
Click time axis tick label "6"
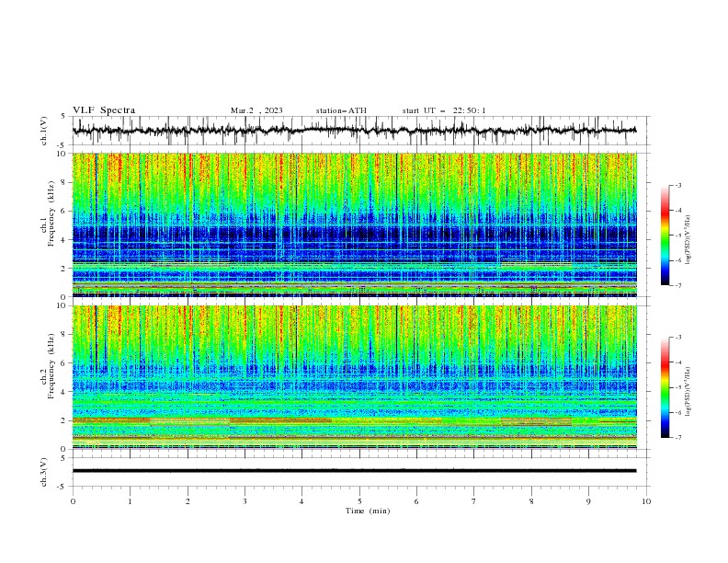(x=416, y=501)
